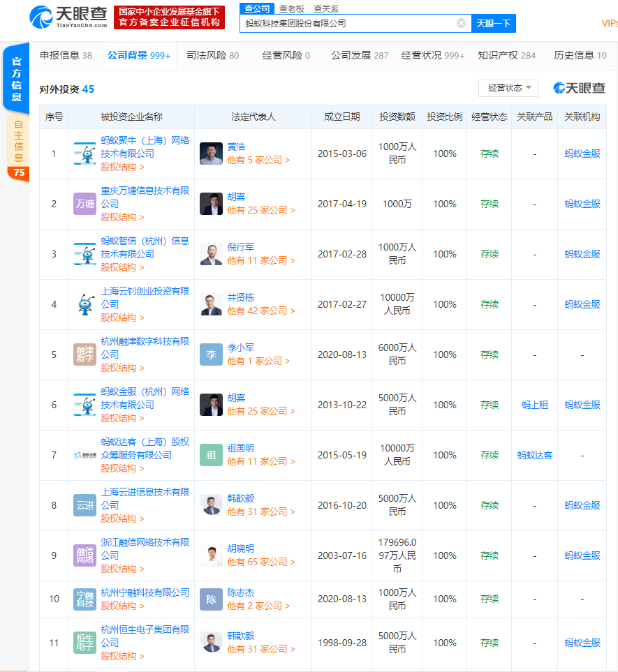This screenshot has width=618, height=672.
Task: Click the 倪行军 name link
Action: [241, 247]
